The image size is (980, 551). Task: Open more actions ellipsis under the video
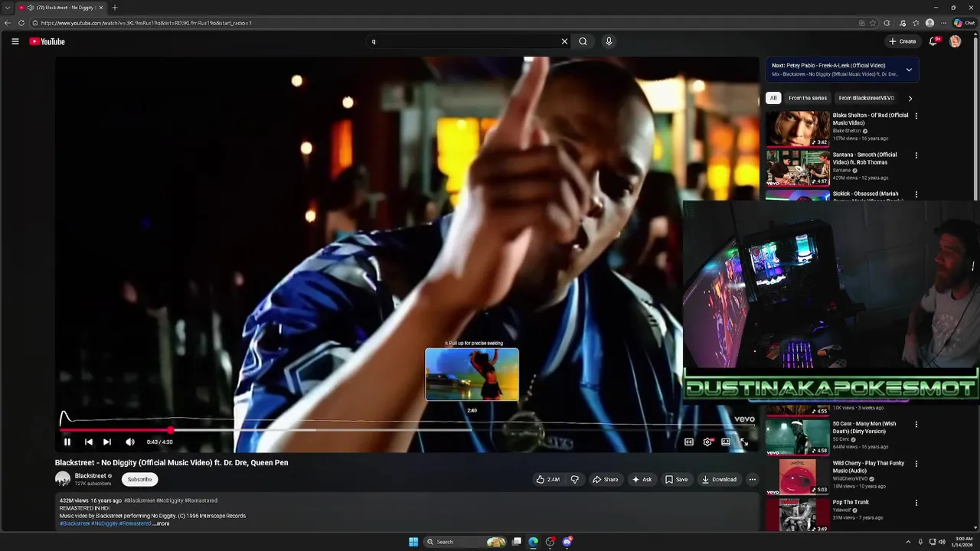tap(752, 479)
